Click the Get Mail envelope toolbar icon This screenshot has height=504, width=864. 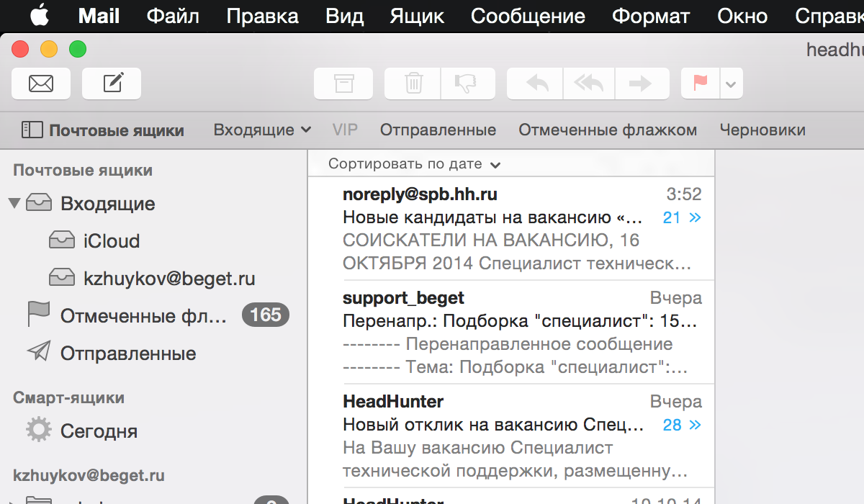41,84
